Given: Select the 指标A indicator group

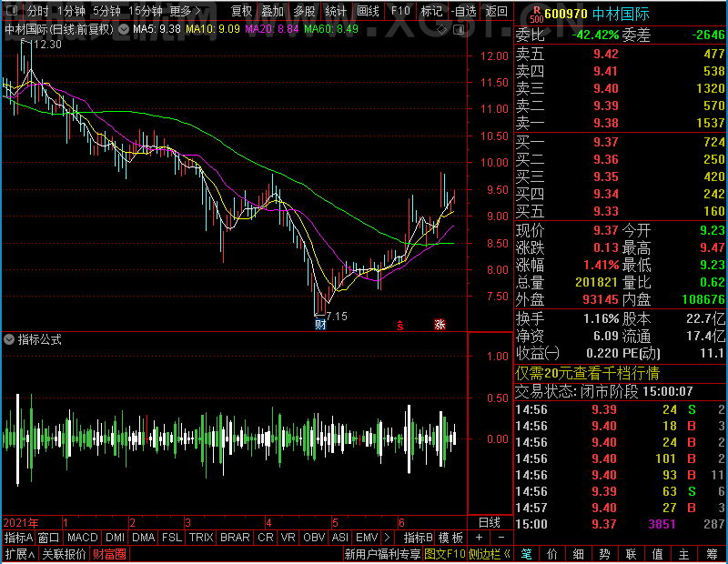Looking at the screenshot, I should pyautogui.click(x=18, y=538).
